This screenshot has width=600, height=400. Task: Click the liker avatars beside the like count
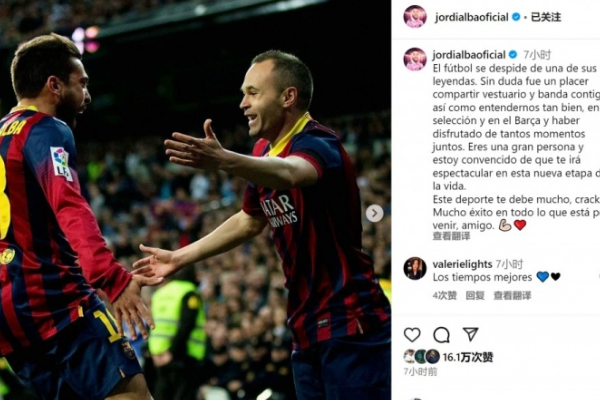tap(422, 356)
